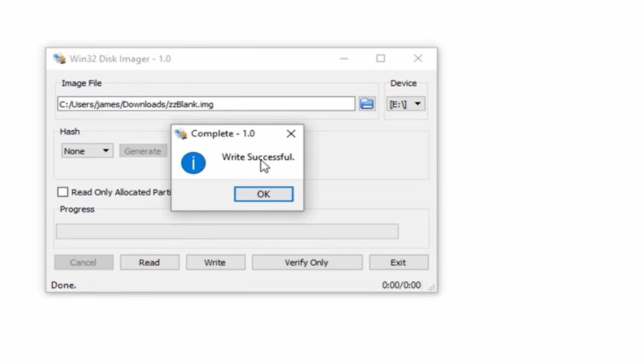Viewport: 644px width, 362px height.
Task: Click the Complete dialog title icon
Action: point(180,134)
